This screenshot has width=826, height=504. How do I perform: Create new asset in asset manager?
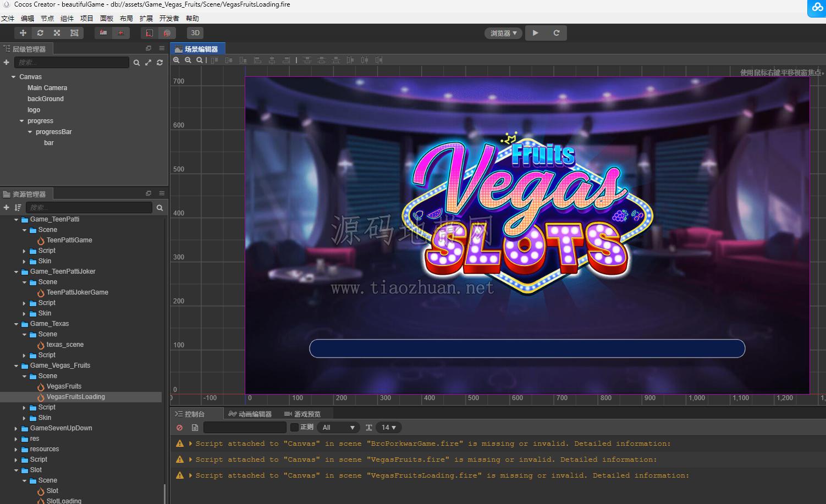pyautogui.click(x=6, y=207)
